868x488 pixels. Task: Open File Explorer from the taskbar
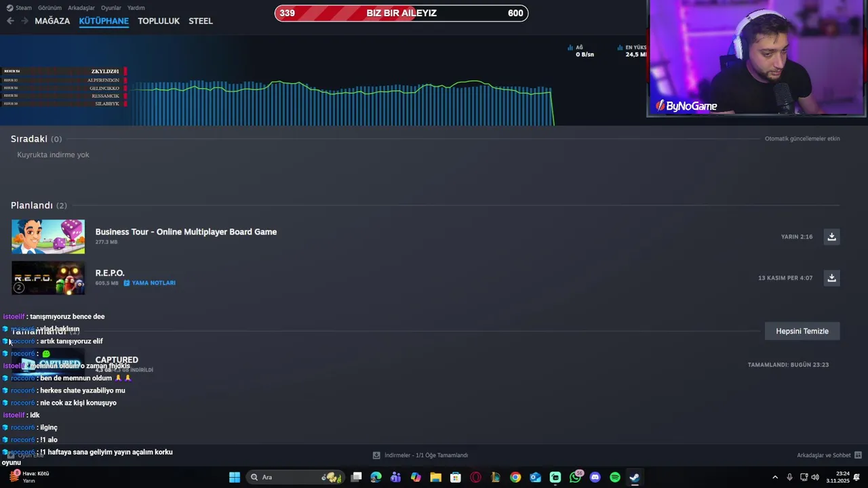click(x=435, y=477)
